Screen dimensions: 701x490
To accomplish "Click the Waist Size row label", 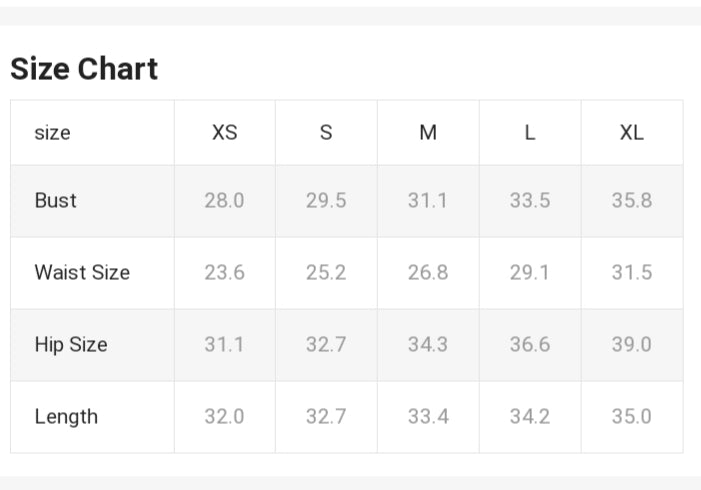I will pyautogui.click(x=82, y=272).
